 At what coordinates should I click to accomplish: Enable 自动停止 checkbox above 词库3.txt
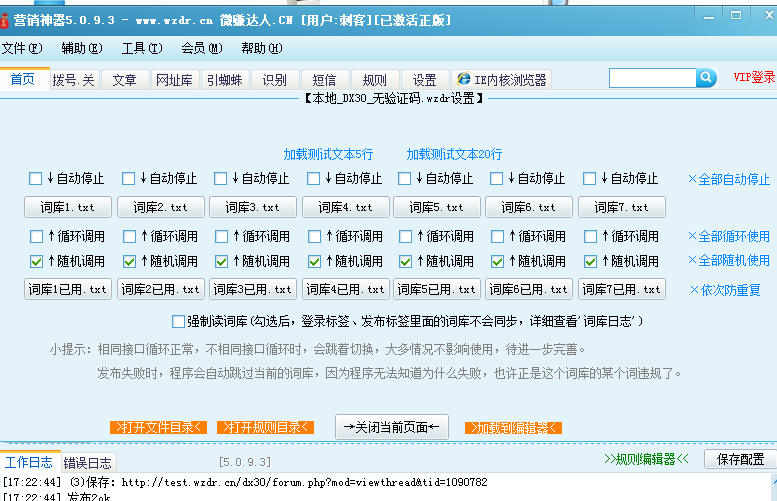coord(221,178)
